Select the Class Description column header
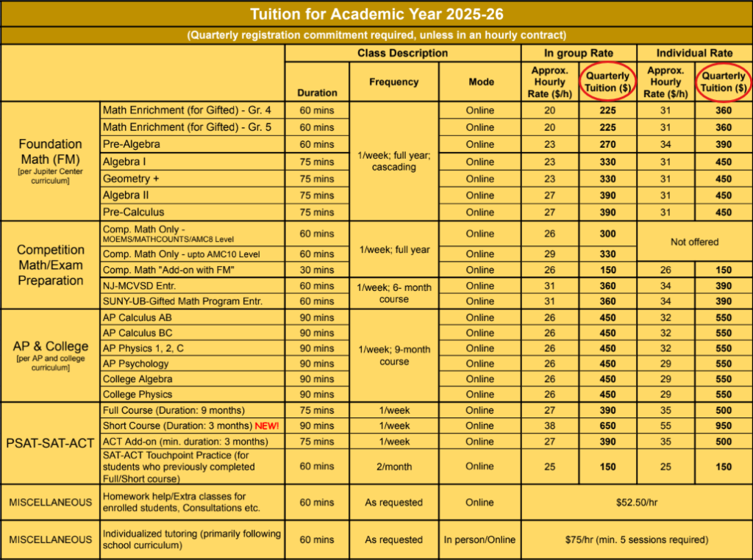Viewport: 753px width, 560px height. pyautogui.click(x=402, y=54)
